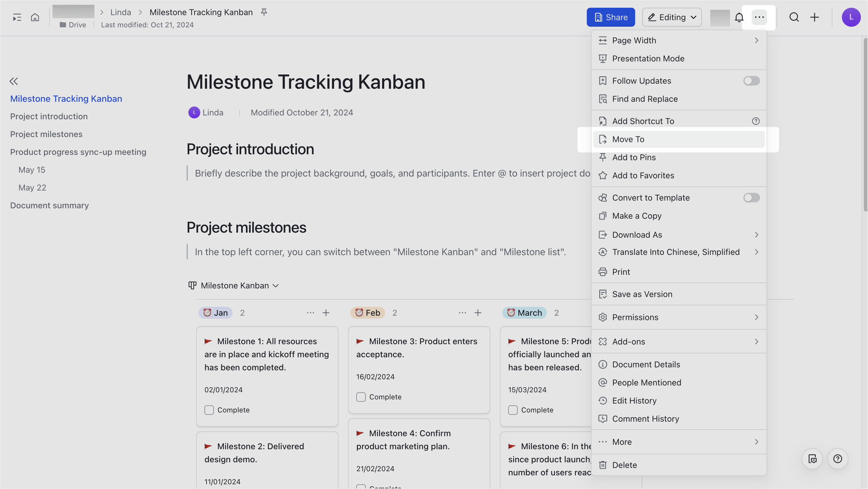Click the plus icon to create new

pyautogui.click(x=814, y=17)
